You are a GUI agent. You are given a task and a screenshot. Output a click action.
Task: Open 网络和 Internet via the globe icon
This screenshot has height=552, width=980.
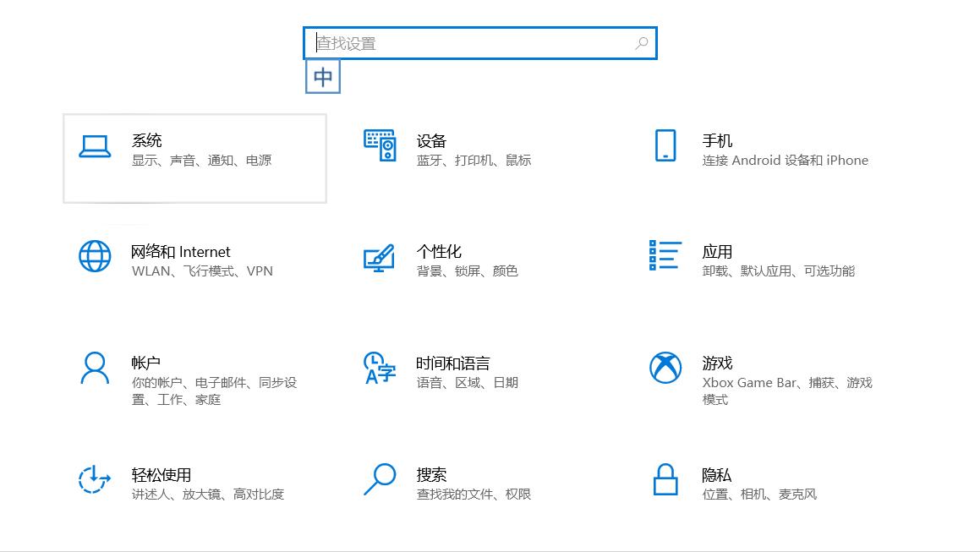coord(95,256)
